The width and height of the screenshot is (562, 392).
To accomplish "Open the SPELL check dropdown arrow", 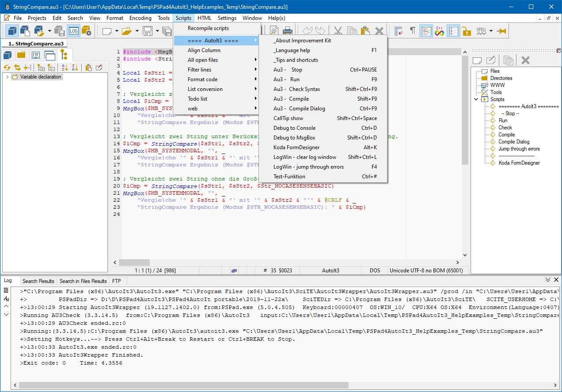I will point(491,31).
